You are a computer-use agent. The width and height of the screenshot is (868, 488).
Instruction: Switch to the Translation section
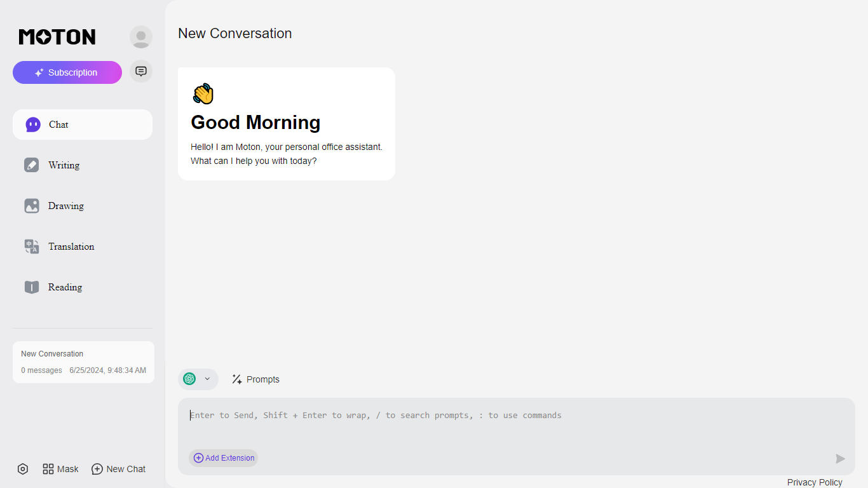(83, 247)
